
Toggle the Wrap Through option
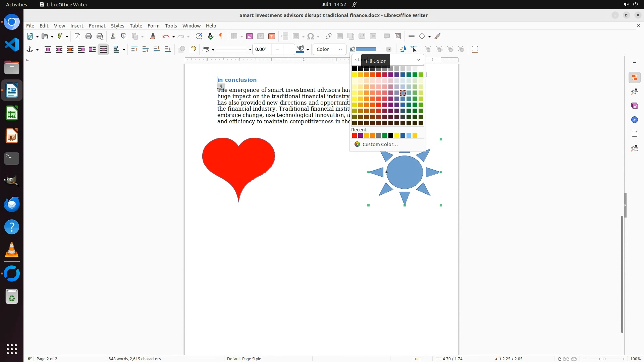(x=103, y=50)
